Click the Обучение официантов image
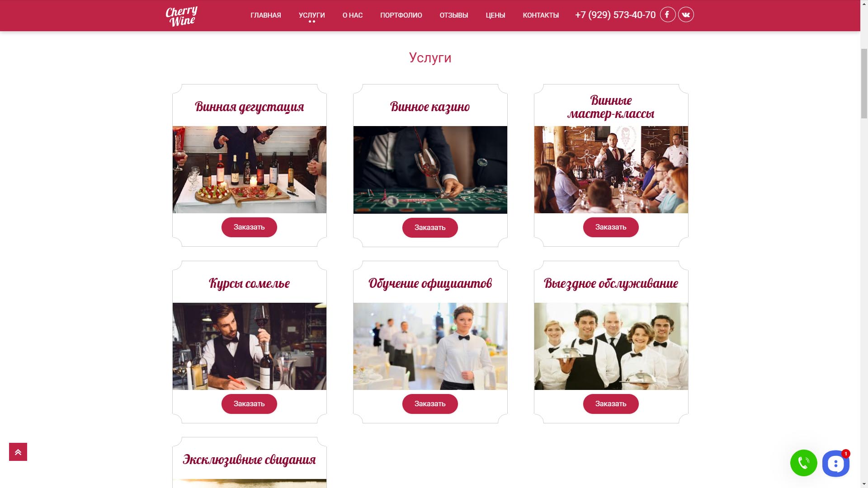Screen dimensions: 868x488 [430, 346]
